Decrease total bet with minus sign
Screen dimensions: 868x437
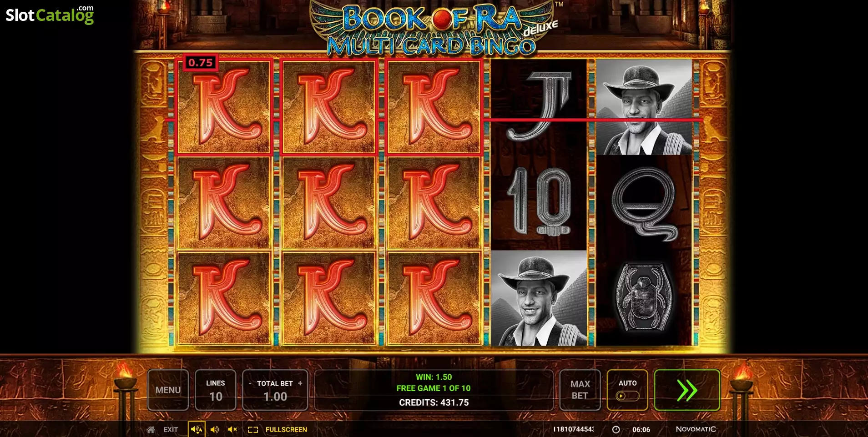tap(250, 383)
